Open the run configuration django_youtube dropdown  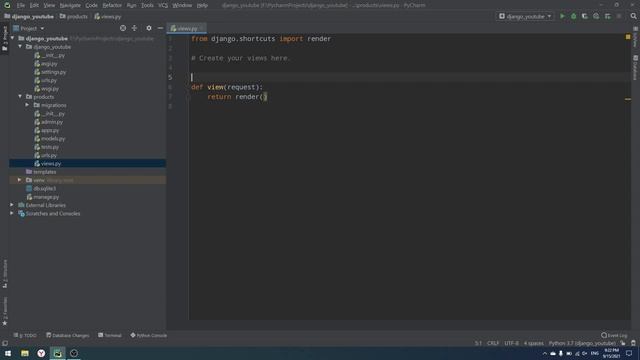[x=525, y=16]
